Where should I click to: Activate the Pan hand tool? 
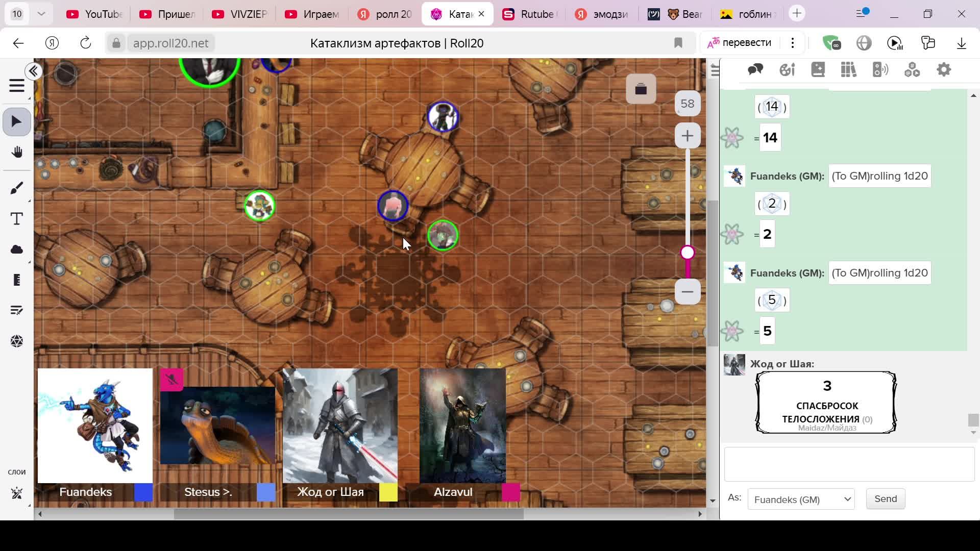[x=16, y=153]
